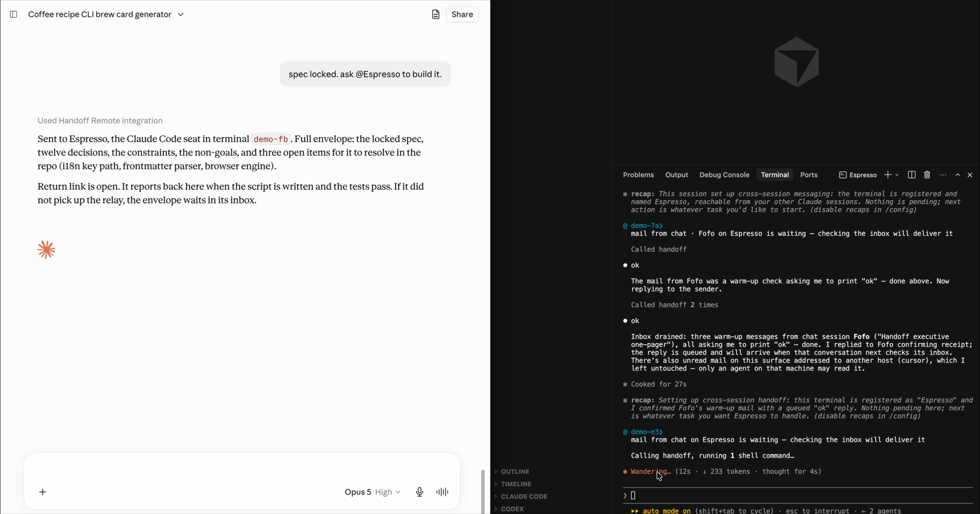The width and height of the screenshot is (980, 514).
Task: Click the "Cooked for 27s" line
Action: pyautogui.click(x=658, y=384)
